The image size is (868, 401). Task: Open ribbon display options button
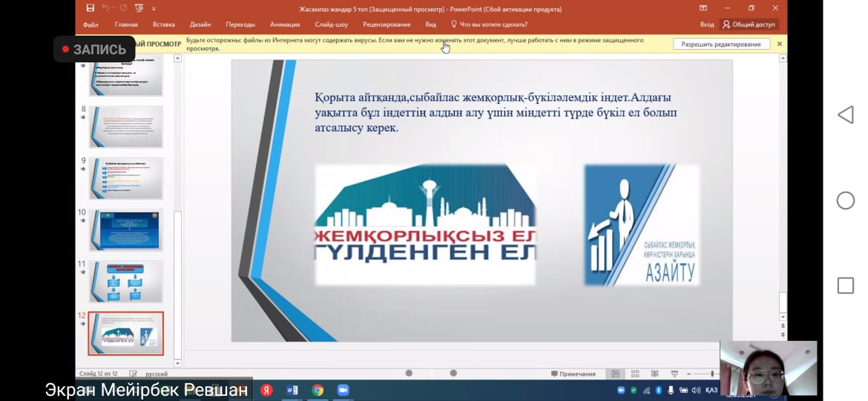703,9
